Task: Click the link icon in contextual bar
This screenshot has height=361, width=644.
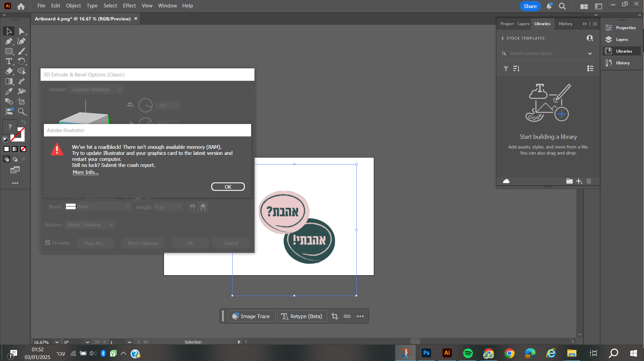Action: coord(347,316)
